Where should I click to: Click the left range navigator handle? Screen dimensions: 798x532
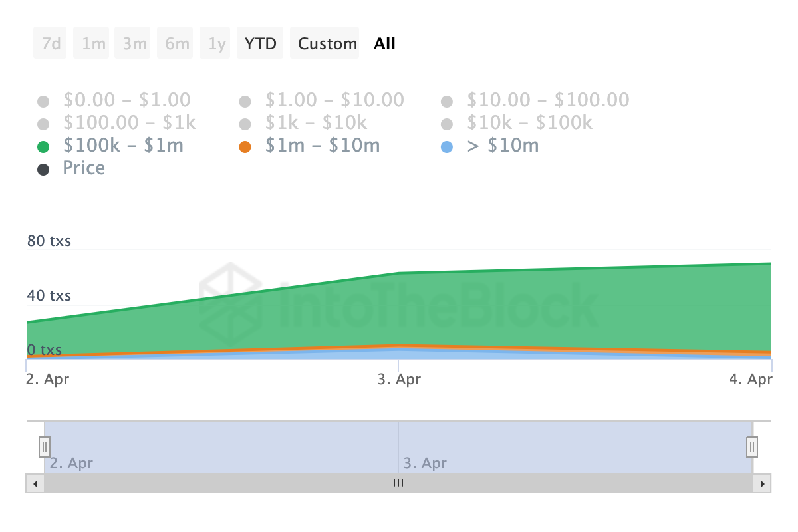point(45,446)
